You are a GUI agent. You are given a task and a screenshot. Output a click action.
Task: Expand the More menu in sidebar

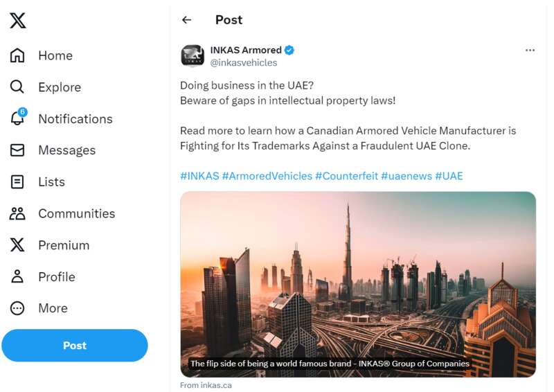tap(17, 308)
